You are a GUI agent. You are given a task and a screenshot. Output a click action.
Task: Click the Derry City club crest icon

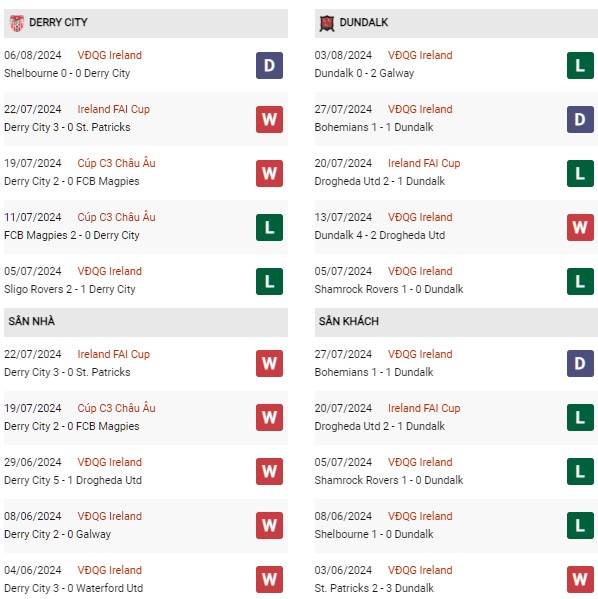coord(16,23)
